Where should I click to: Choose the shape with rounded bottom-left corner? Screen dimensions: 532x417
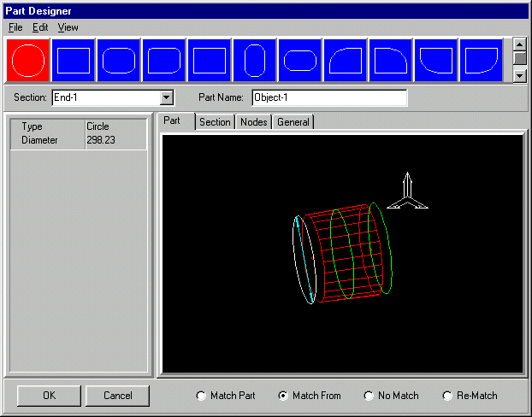[x=436, y=61]
